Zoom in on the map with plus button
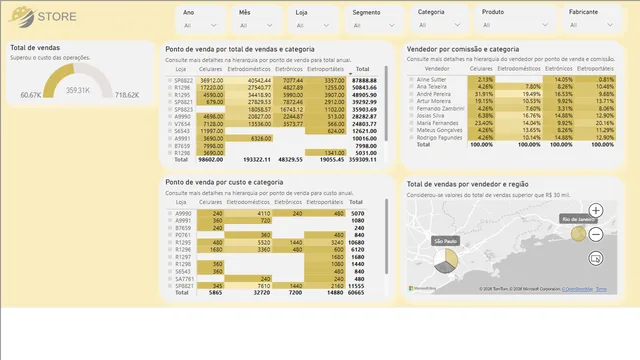 596,211
